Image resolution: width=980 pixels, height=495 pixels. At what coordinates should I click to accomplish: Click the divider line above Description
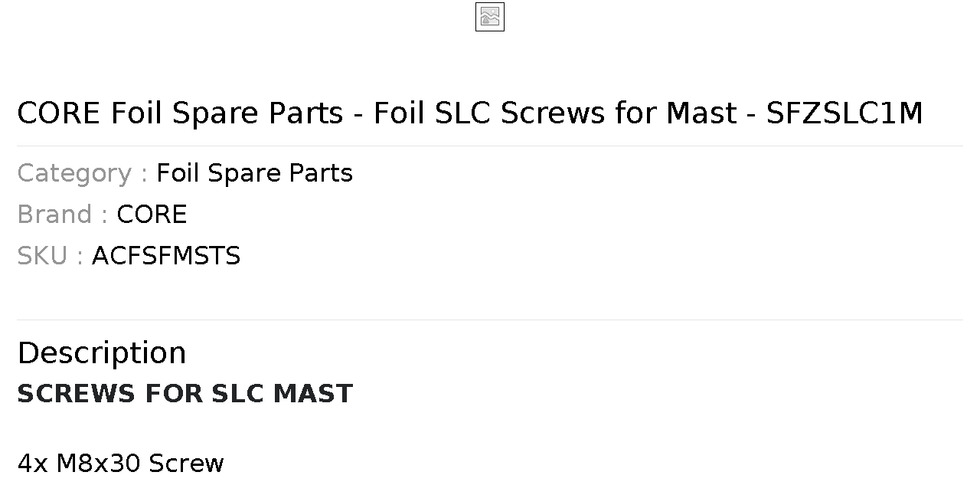coord(490,320)
